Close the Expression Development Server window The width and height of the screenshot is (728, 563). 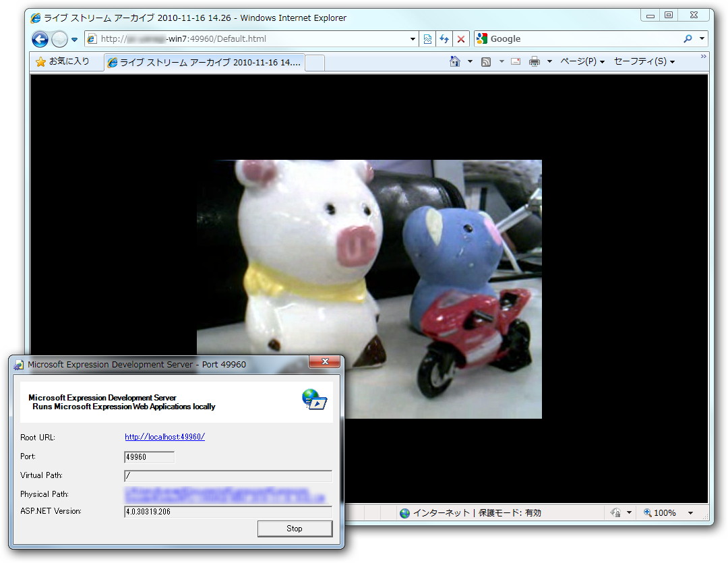325,362
